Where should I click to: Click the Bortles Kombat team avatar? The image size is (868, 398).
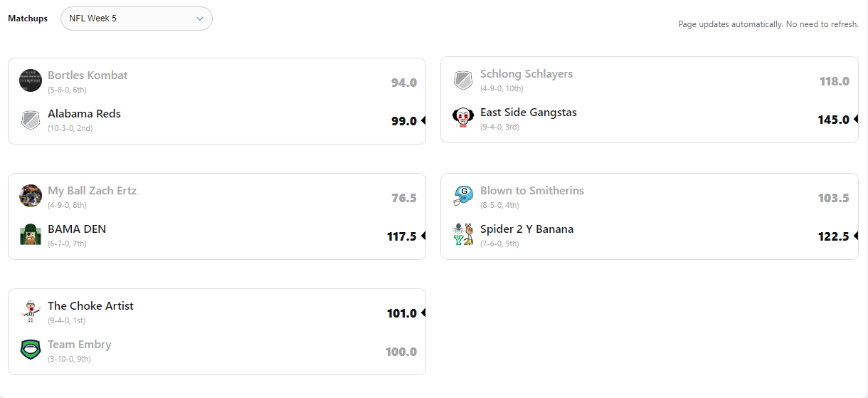click(31, 80)
